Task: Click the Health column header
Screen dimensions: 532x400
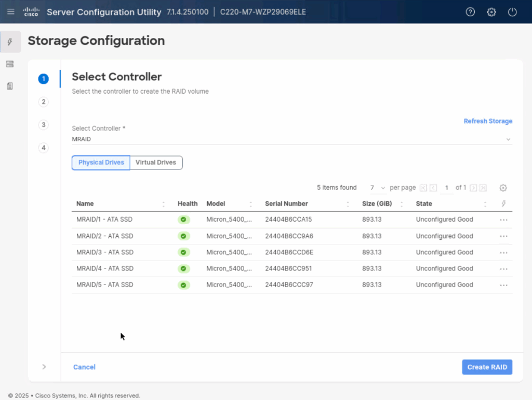Action: pos(188,204)
